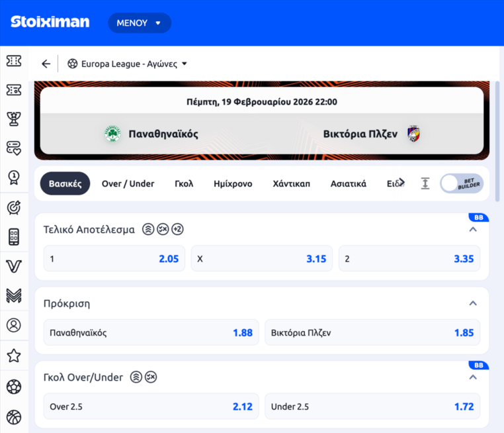This screenshot has height=433, width=504.
Task: Click the star favorites sidebar icon
Action: [14, 356]
